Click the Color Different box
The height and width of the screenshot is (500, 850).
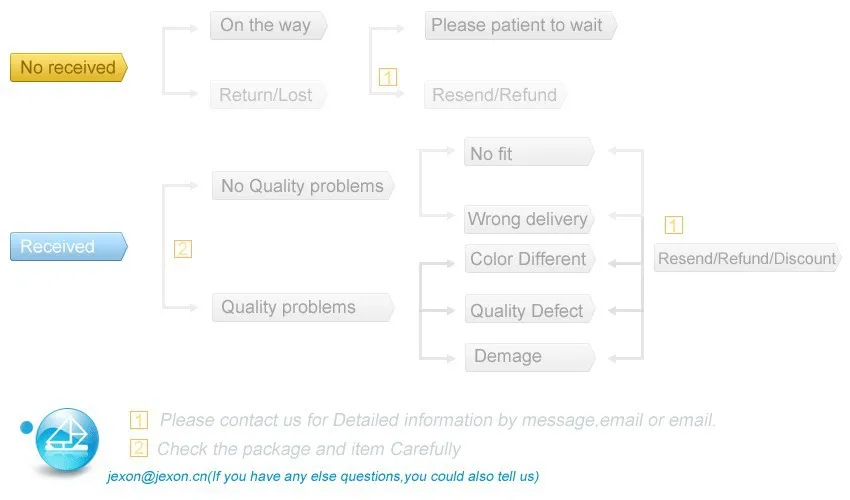click(528, 259)
